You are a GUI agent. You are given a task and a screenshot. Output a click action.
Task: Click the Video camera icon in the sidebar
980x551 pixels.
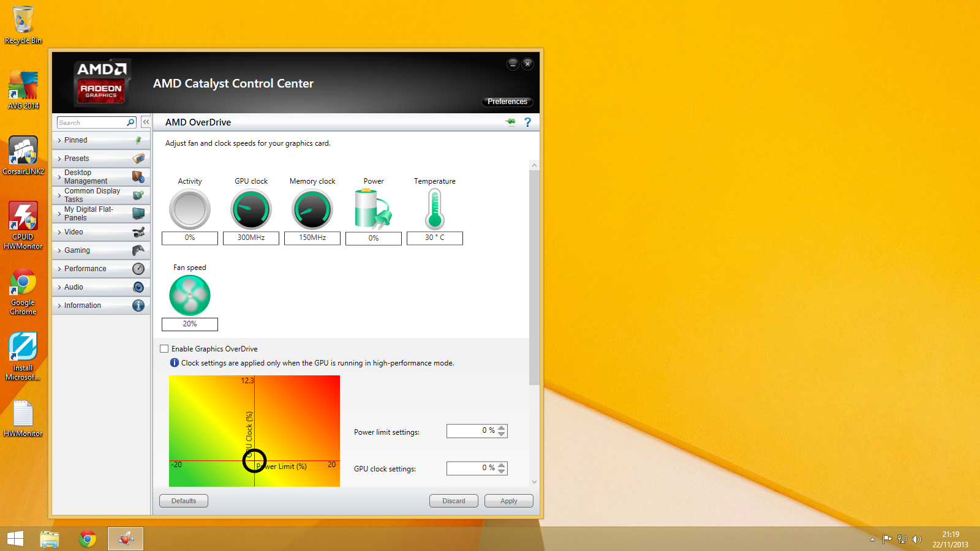click(x=138, y=232)
